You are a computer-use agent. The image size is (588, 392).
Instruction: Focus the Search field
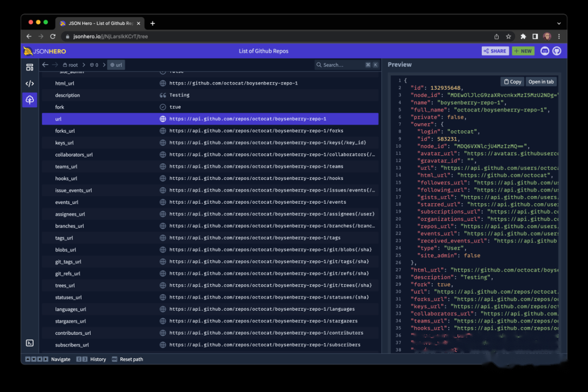(347, 65)
